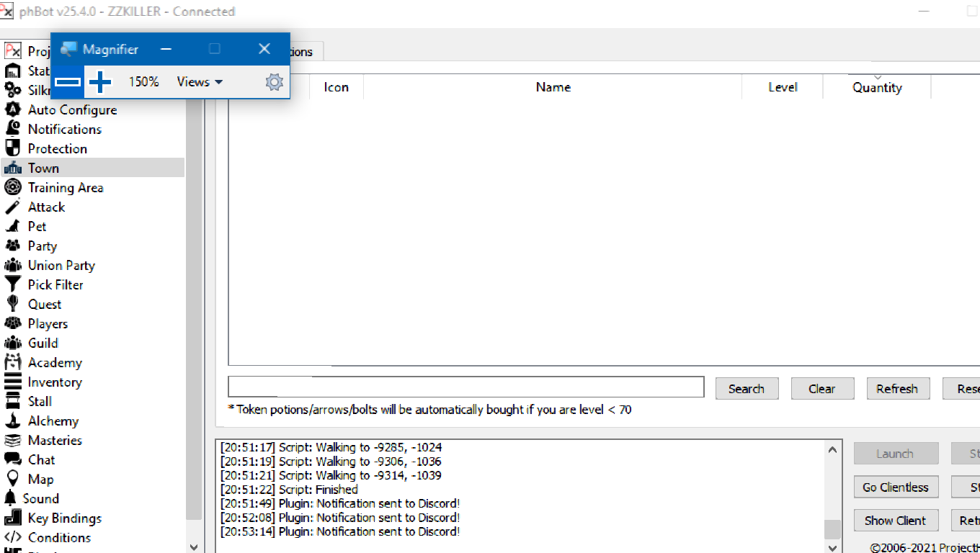Click the item search text field
The image size is (980, 553).
(465, 387)
